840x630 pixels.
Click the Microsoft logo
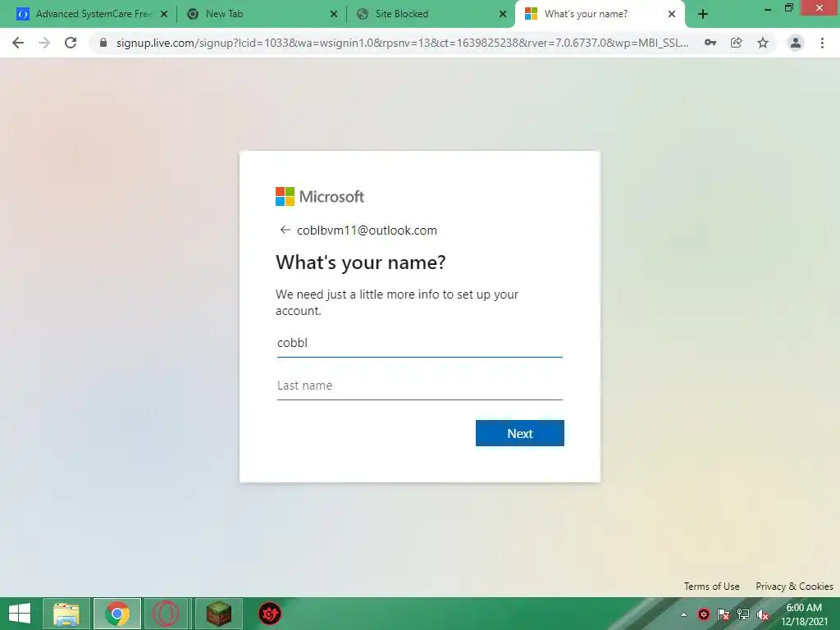(x=320, y=197)
